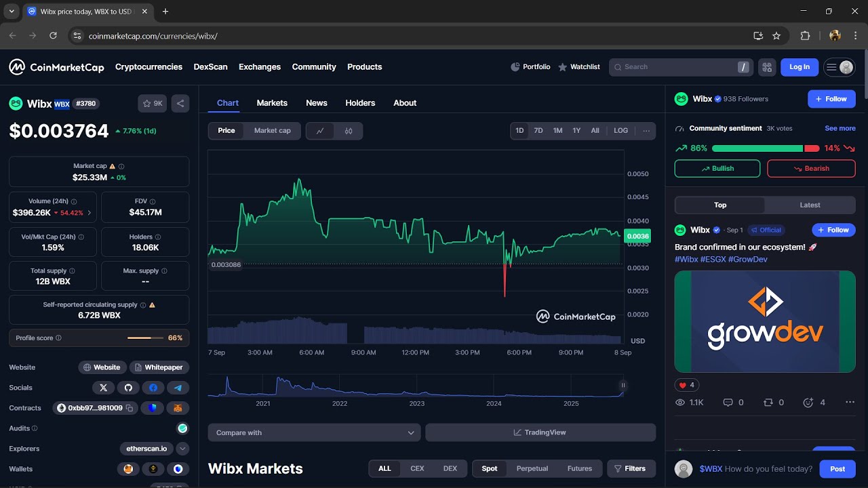This screenshot has height=488, width=868.
Task: Vote Bullish on Wibx sentiment
Action: (717, 169)
